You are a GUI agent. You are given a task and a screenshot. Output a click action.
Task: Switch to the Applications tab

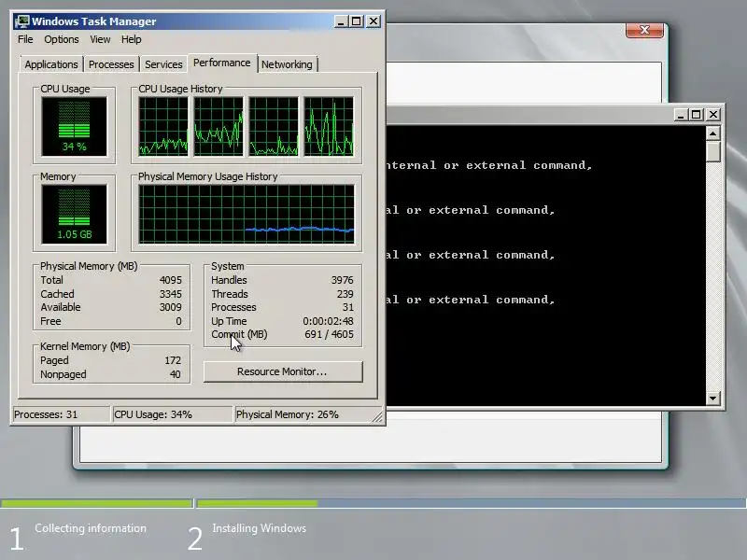pyautogui.click(x=51, y=64)
